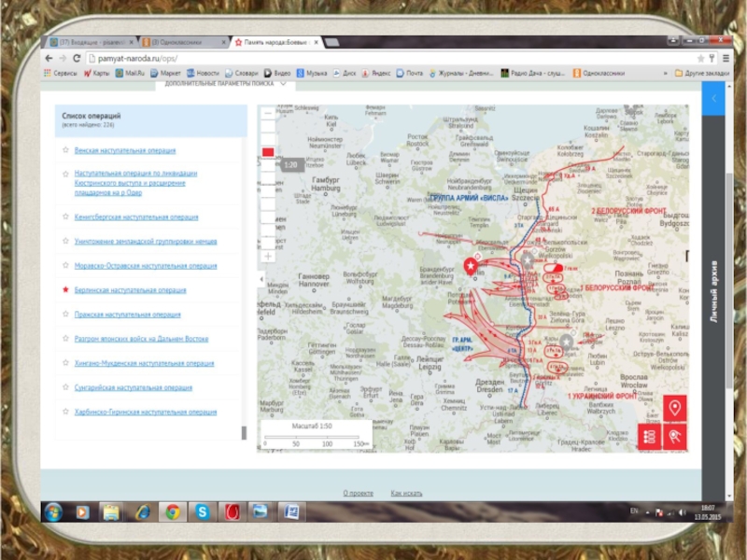
Task: Expand the Личный архив side panel arrow
Action: 714,98
